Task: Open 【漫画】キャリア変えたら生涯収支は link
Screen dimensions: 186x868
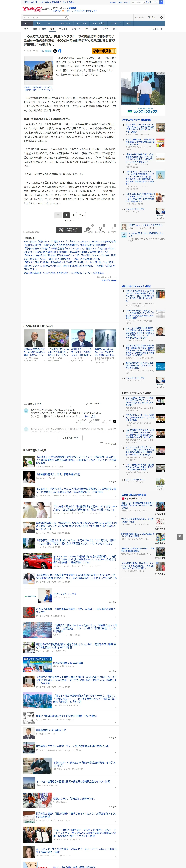Action: 145,225
